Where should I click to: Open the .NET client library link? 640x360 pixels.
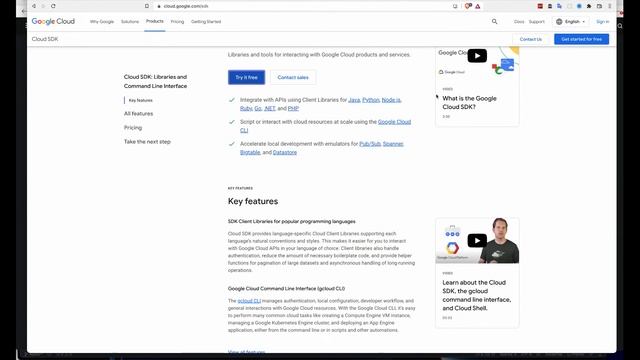pos(270,109)
